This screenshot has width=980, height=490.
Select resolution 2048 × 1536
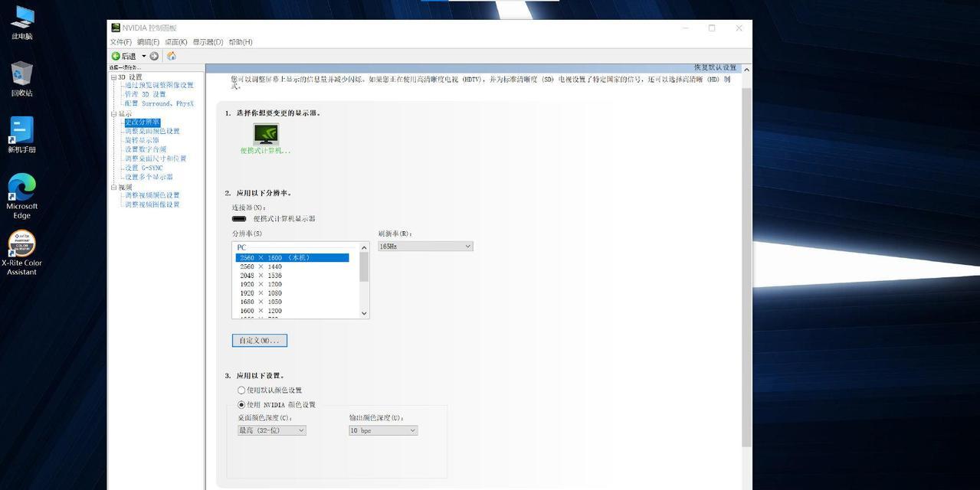click(261, 276)
